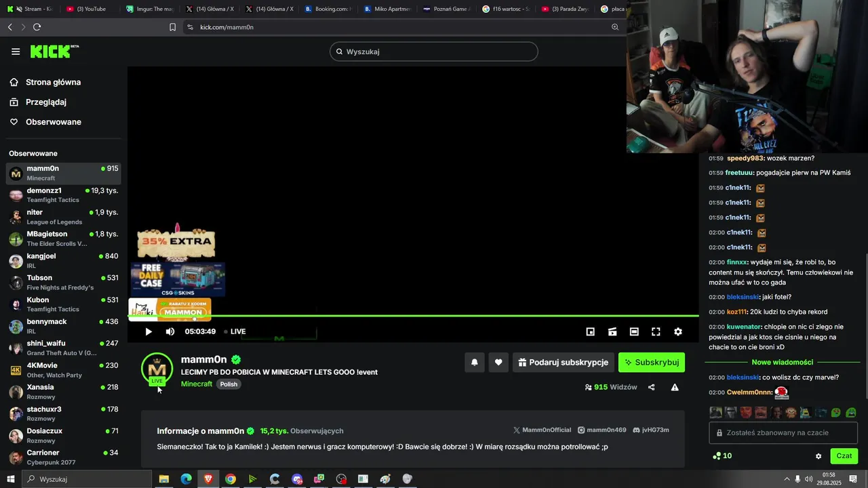Switch to the Poznań Game tab
Image resolution: width=868 pixels, height=488 pixels.
click(x=446, y=9)
